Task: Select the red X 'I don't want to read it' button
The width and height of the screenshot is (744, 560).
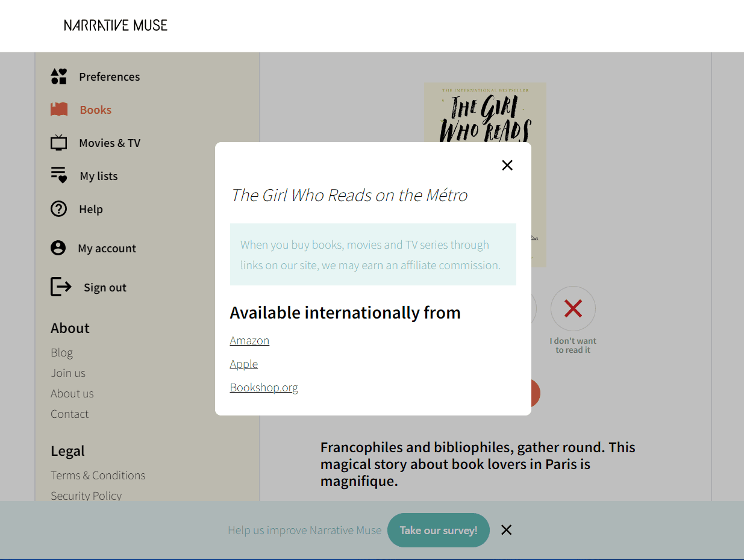Action: (573, 309)
